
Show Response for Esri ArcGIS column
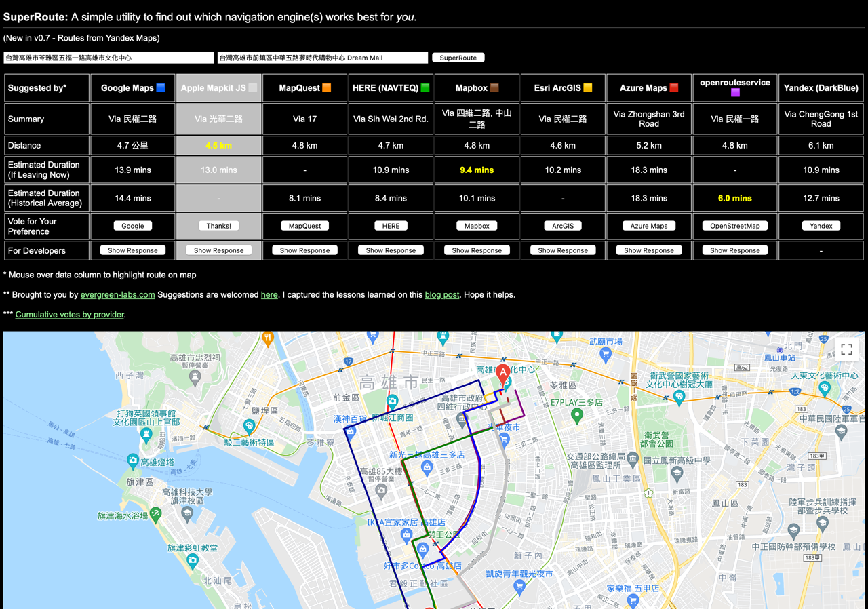563,250
